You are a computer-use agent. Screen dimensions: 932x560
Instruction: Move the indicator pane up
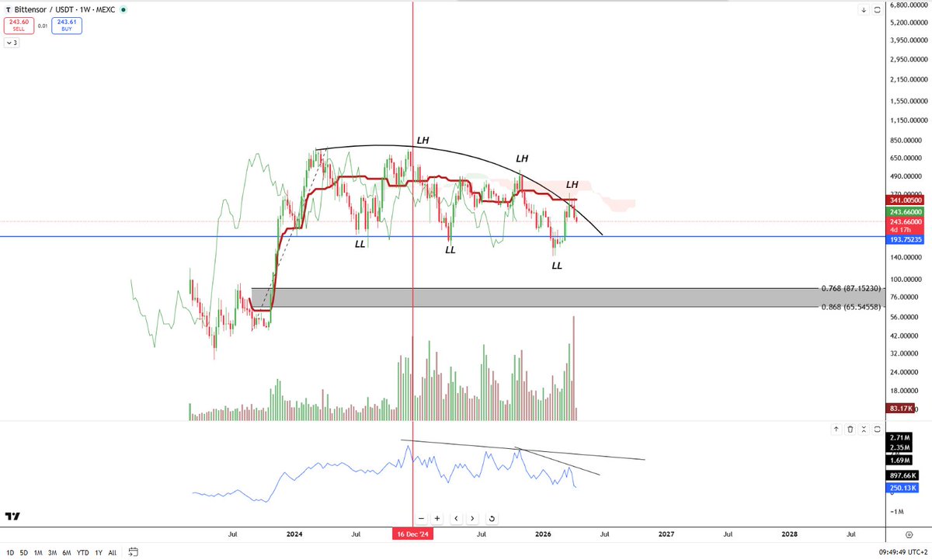click(836, 429)
